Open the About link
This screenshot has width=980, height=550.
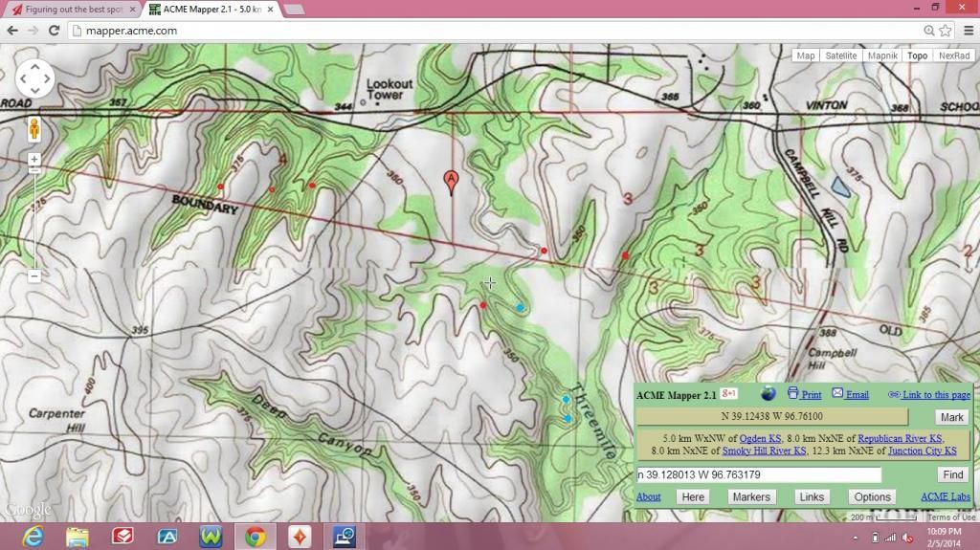[648, 496]
